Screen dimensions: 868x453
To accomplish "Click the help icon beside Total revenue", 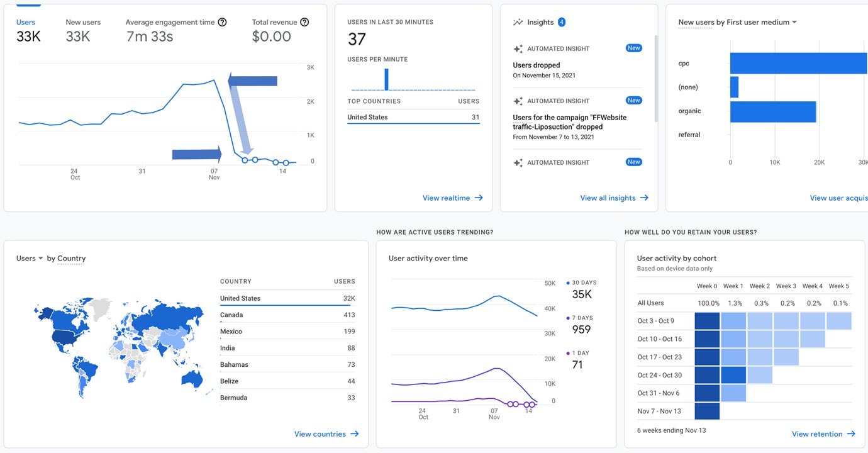I will click(x=304, y=22).
